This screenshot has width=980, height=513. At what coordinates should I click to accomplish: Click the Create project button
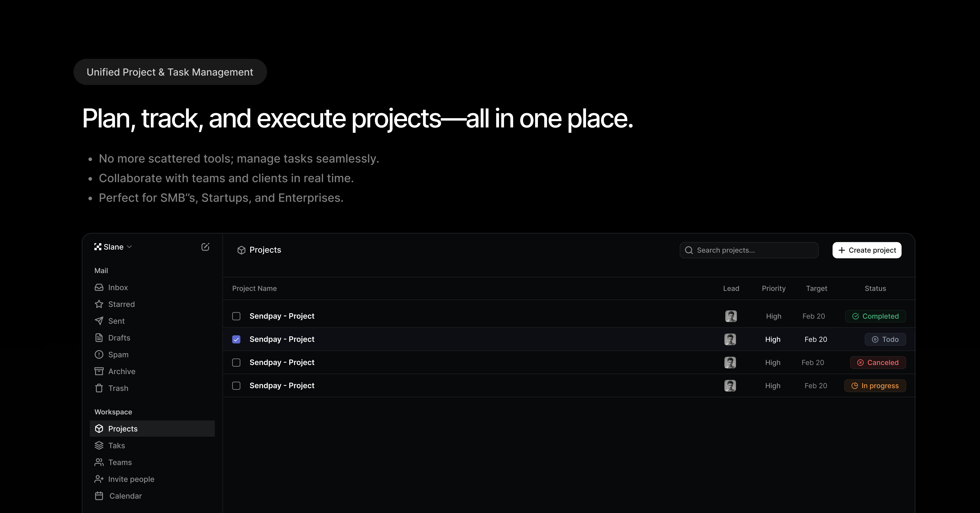[x=867, y=250]
